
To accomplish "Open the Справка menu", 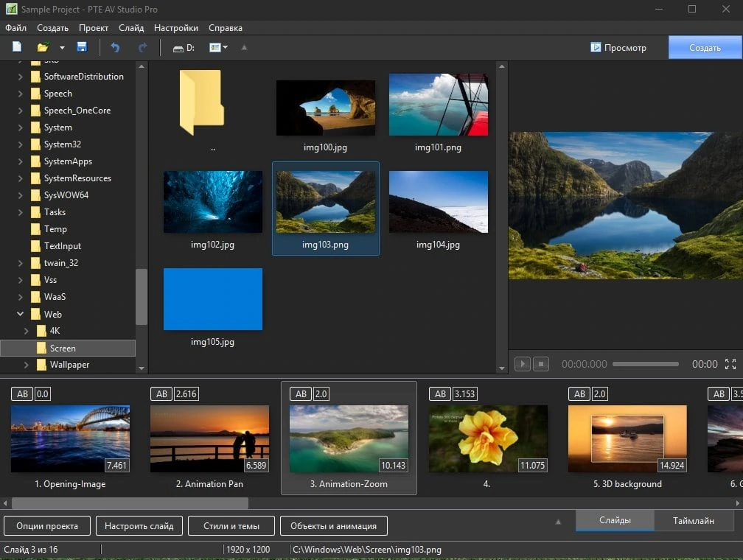I will point(226,28).
